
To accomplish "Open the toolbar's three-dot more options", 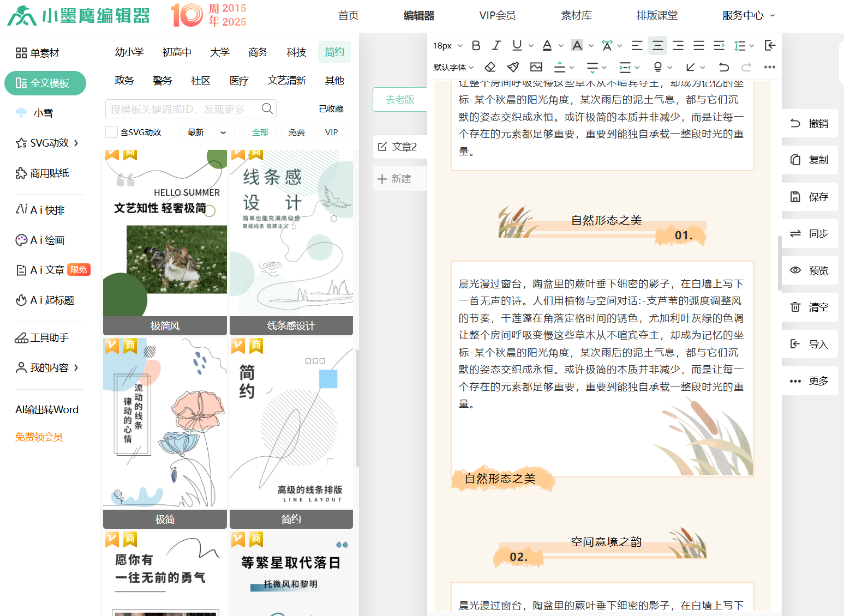I will (x=769, y=67).
